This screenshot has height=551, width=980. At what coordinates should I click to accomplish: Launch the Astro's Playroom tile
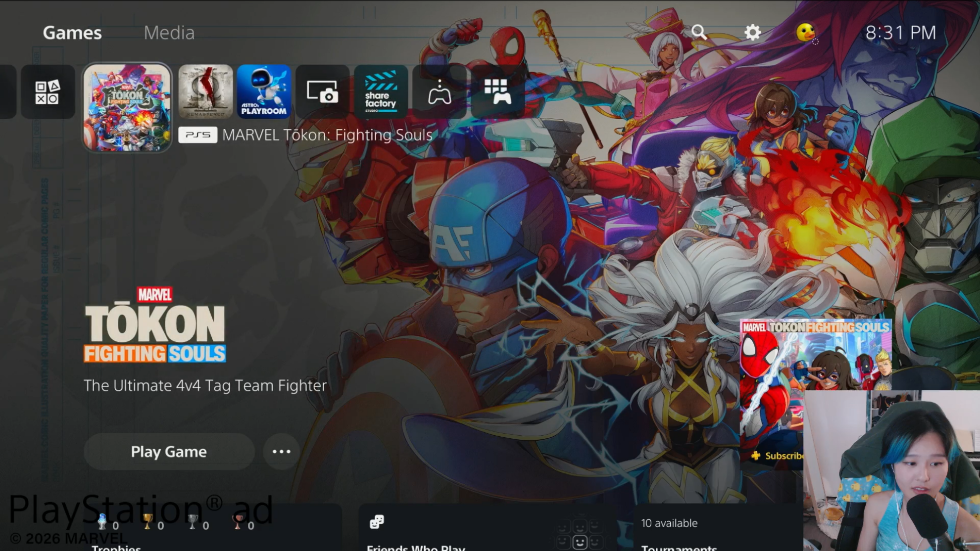click(264, 92)
